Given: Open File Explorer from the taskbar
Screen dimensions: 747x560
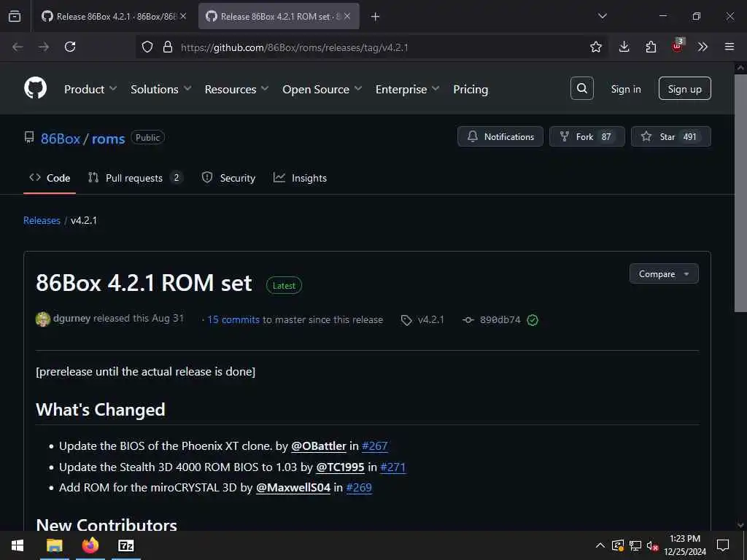Looking at the screenshot, I should coord(54,545).
